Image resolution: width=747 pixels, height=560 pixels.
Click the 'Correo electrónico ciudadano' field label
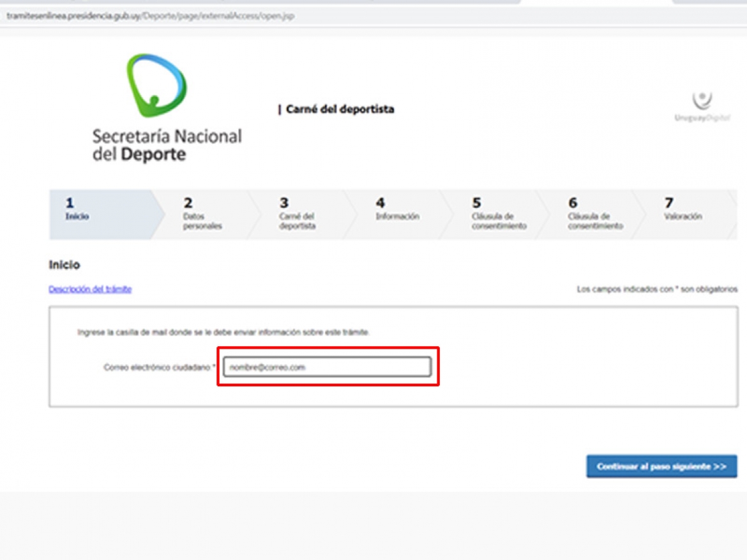(159, 368)
